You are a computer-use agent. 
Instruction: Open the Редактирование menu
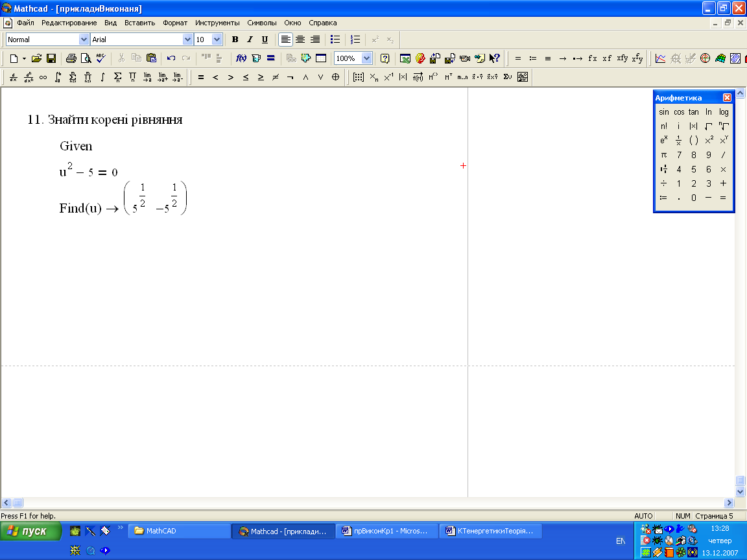69,23
